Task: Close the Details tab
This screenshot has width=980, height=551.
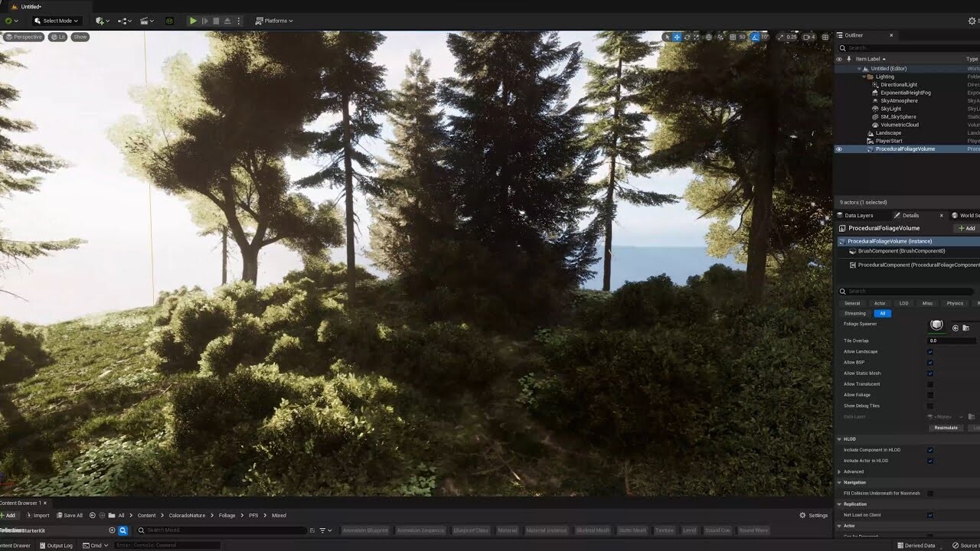Action: pos(942,216)
